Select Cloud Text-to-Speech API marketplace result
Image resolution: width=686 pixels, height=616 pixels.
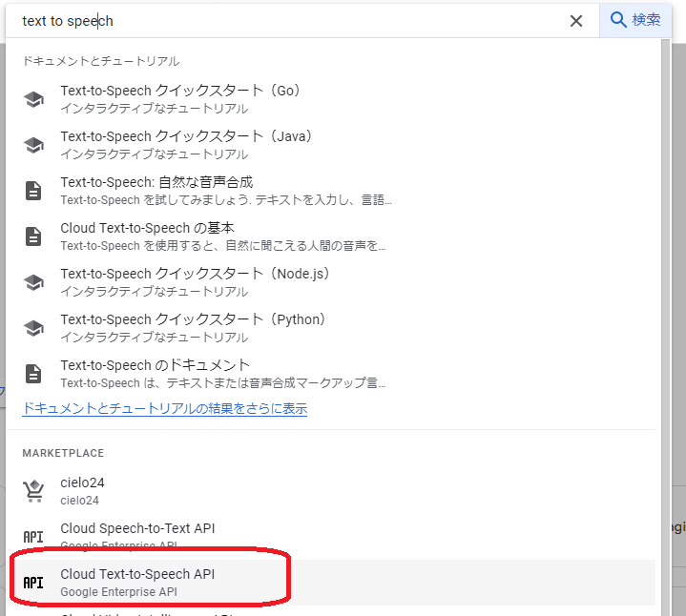331,583
